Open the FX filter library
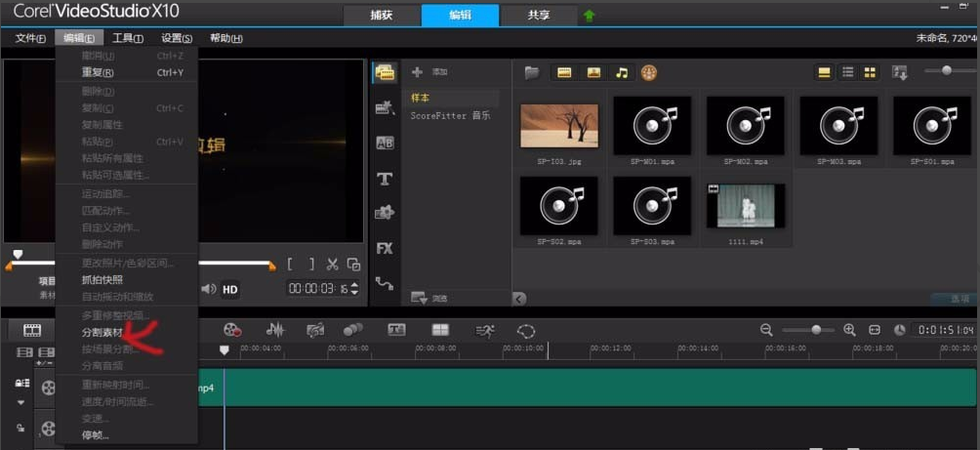 point(385,248)
